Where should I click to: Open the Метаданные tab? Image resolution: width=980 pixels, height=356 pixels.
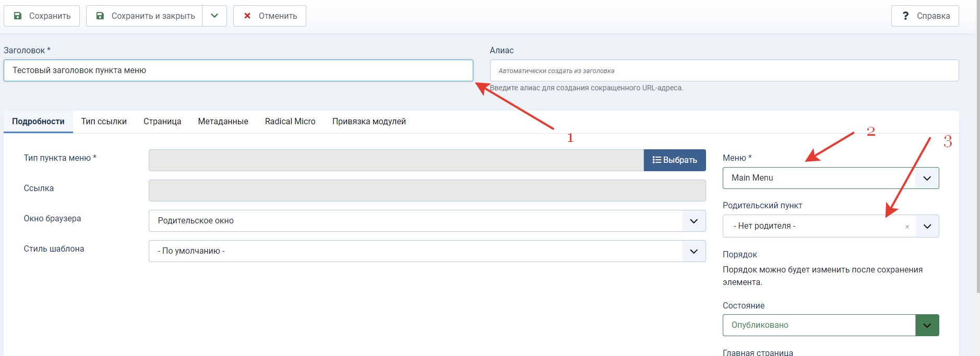pos(223,122)
